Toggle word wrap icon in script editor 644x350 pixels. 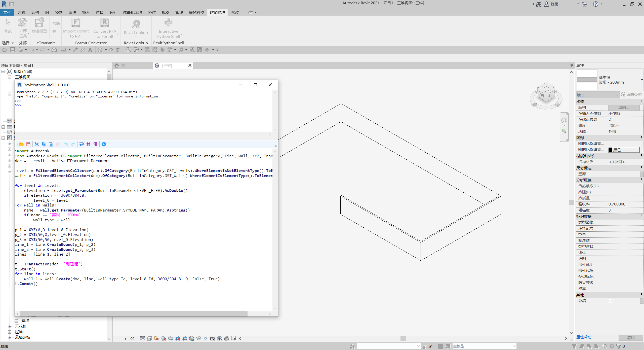click(81, 144)
